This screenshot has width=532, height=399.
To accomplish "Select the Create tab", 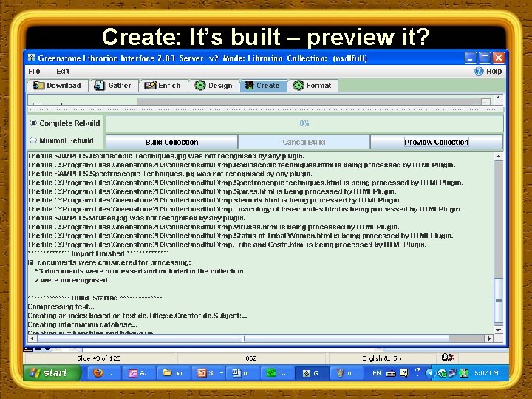I will 263,86.
